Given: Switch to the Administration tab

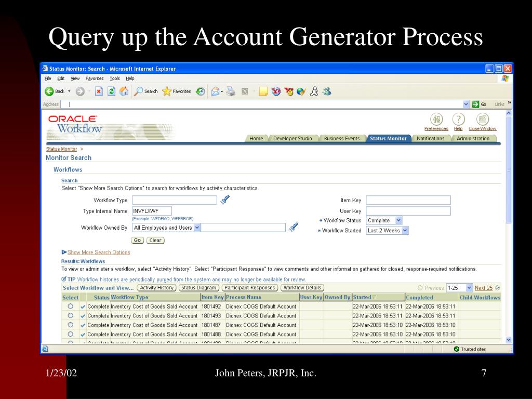Looking at the screenshot, I should [473, 138].
